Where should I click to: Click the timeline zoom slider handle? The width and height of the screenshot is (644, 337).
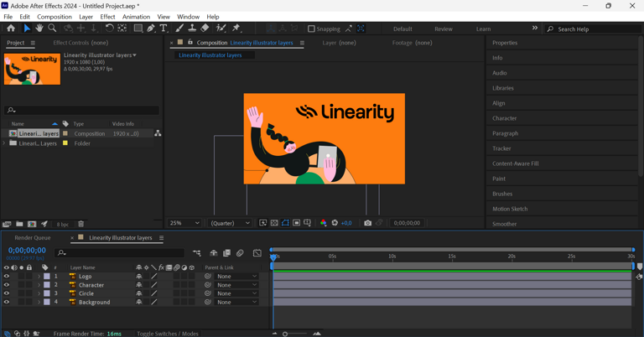pos(285,334)
